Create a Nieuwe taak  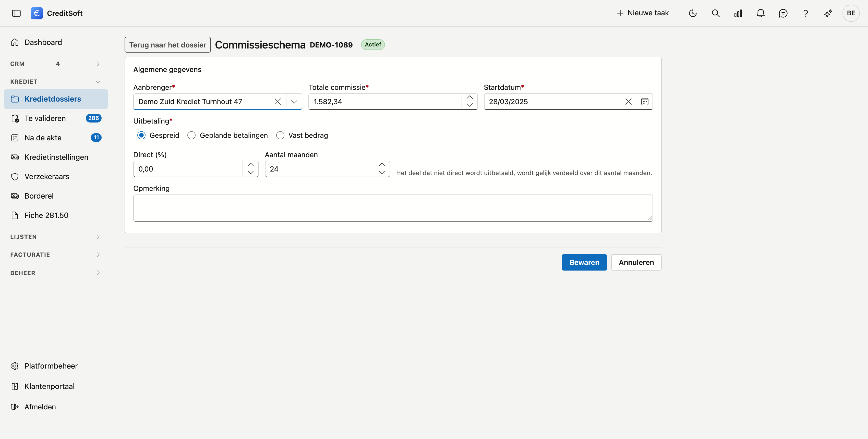(643, 13)
